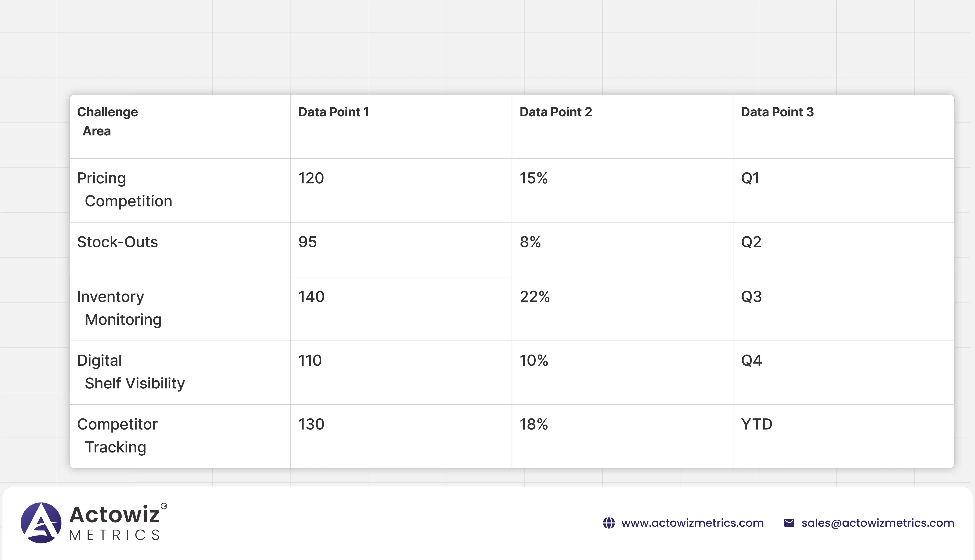
Task: Click the Actowiz Metrics logo icon
Action: 41,523
